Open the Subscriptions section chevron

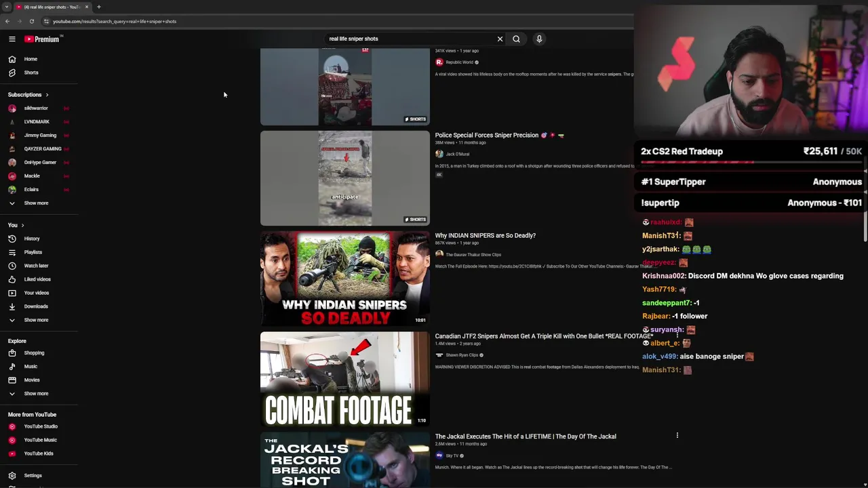coord(47,95)
